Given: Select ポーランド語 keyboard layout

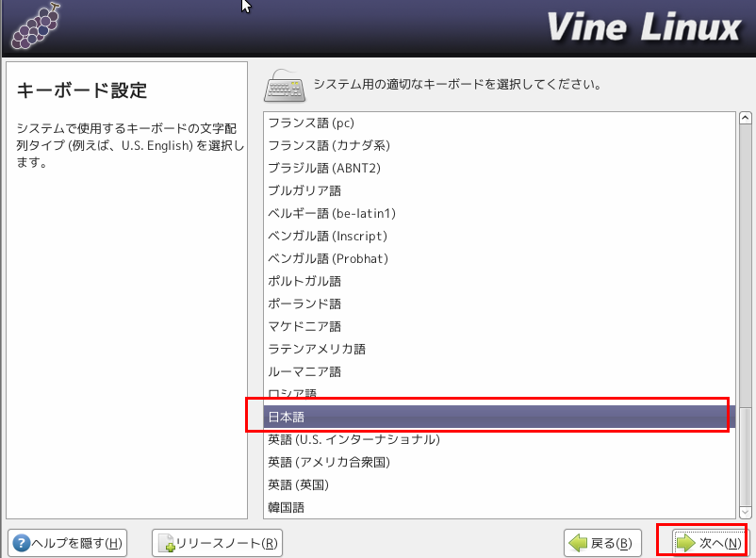Looking at the screenshot, I should (500, 304).
